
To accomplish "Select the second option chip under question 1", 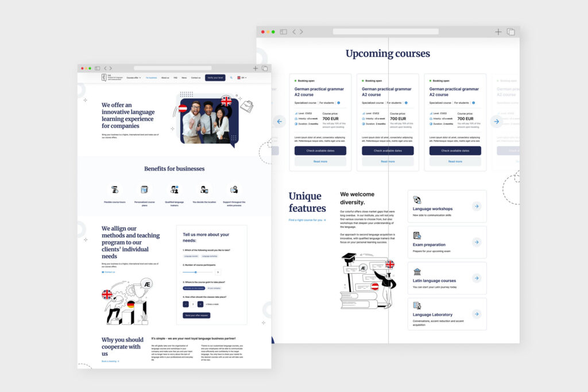I will [x=210, y=257].
